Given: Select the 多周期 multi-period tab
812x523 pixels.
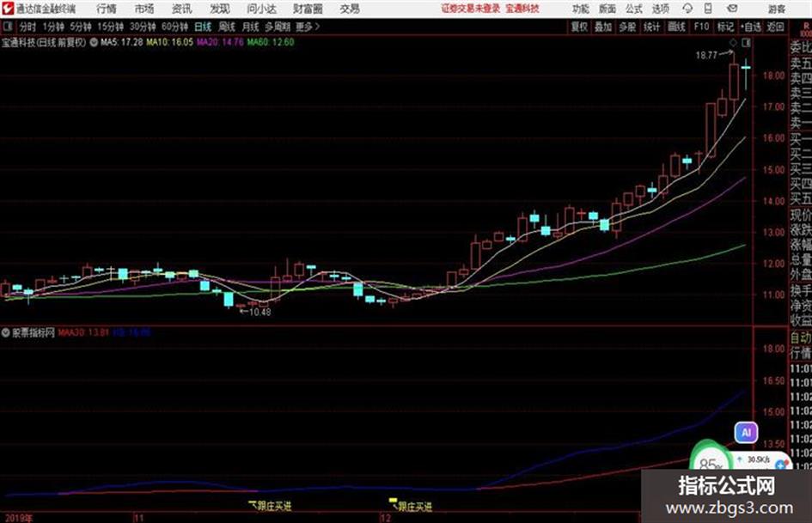Looking at the screenshot, I should coord(278,27).
